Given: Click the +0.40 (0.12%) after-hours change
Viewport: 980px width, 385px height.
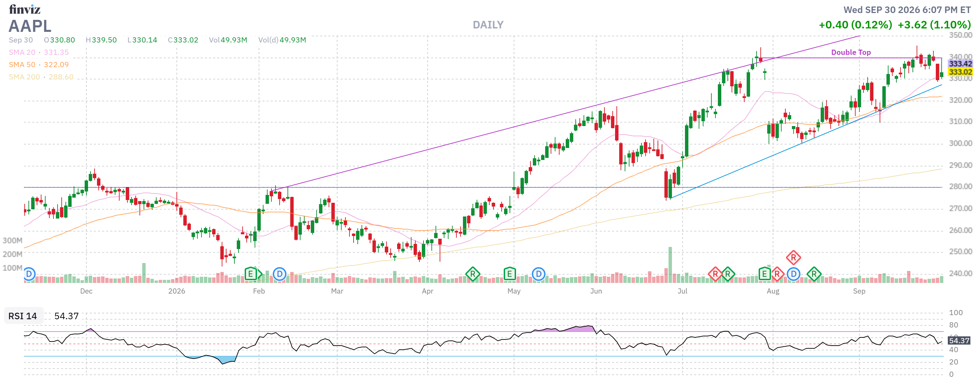Looking at the screenshot, I should (x=855, y=25).
